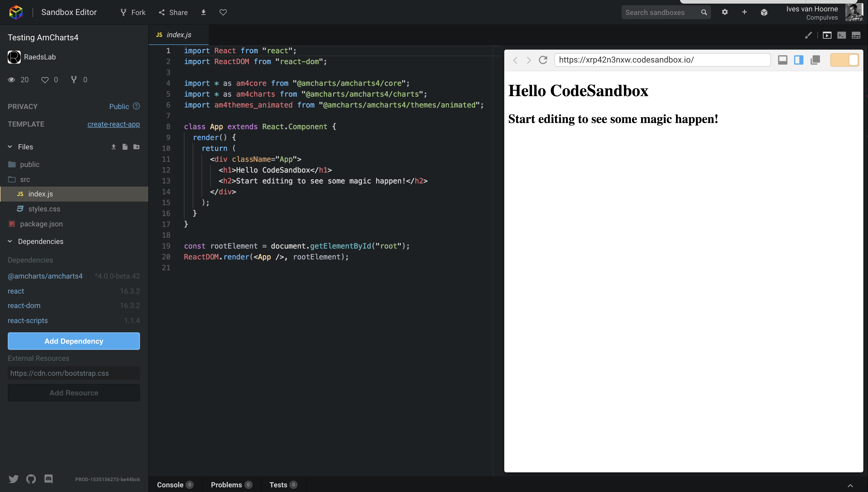
Task: Click the Add Dependency button
Action: coord(74,341)
